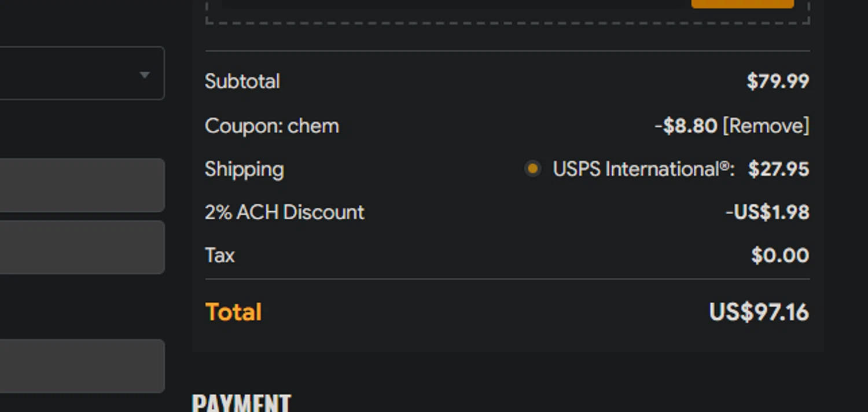This screenshot has width=868, height=412.
Task: Click the orange Total label
Action: tap(234, 312)
